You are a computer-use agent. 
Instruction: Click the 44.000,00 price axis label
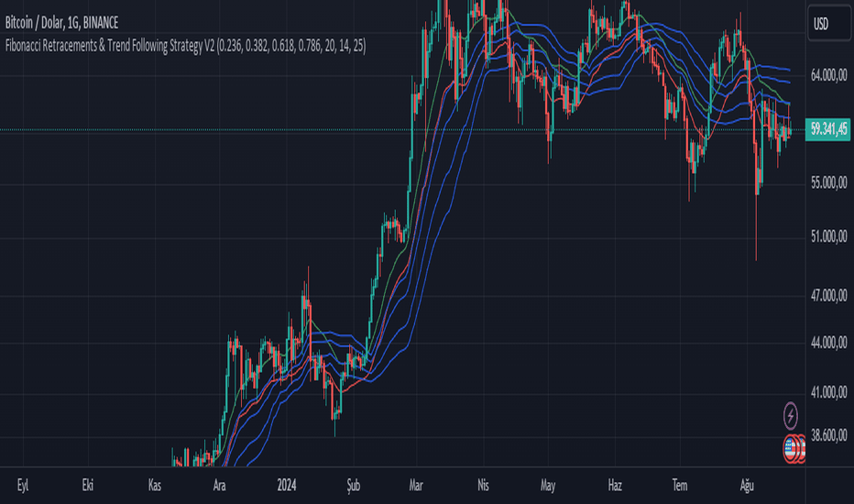tap(829, 342)
